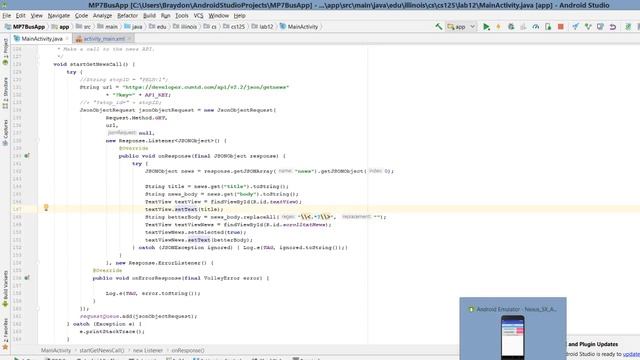Open the app run configuration dropdown
Screen dimensions: 640x360
tap(461, 27)
